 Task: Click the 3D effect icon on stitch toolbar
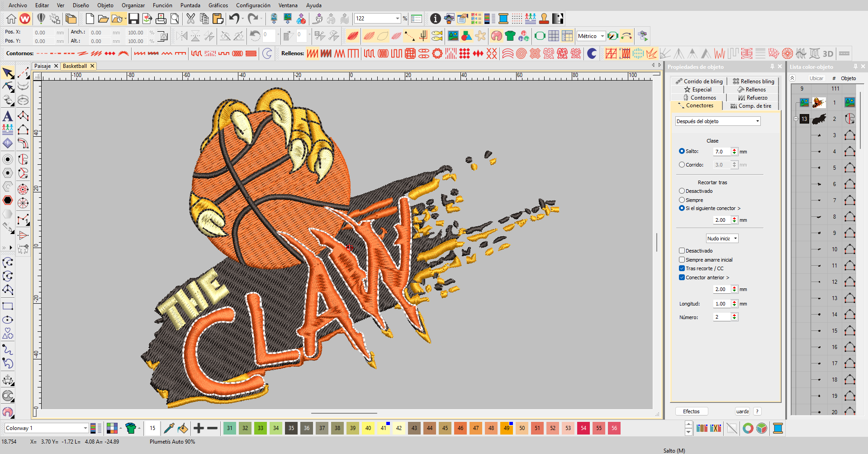[x=828, y=53]
